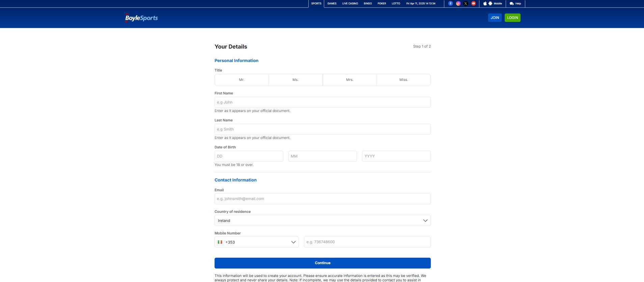The height and width of the screenshot is (282, 644).
Task: Select the Mr. title option
Action: click(x=242, y=80)
